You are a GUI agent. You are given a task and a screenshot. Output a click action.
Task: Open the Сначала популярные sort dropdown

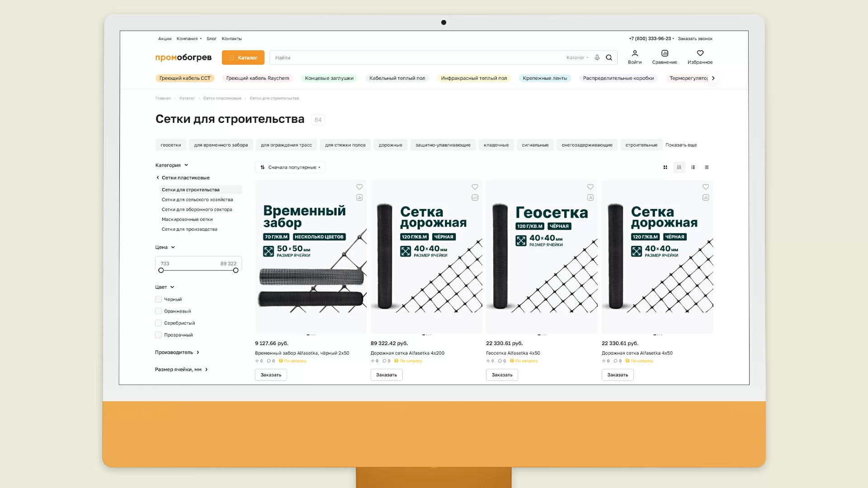[x=291, y=167]
